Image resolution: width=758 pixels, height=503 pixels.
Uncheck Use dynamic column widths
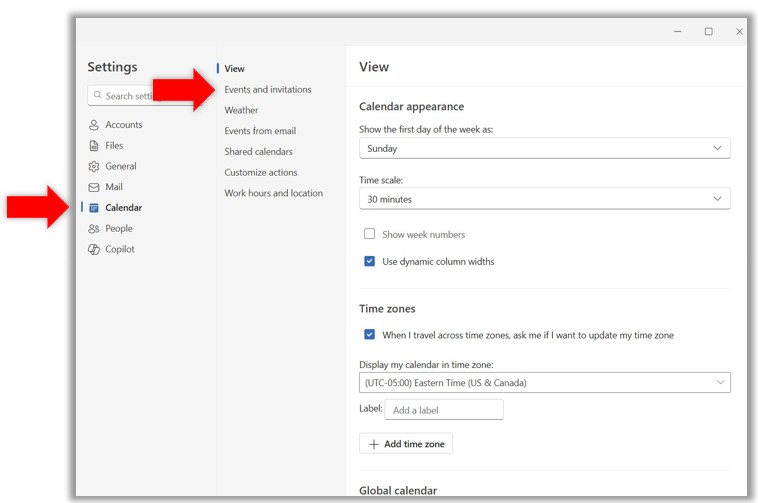(x=370, y=261)
